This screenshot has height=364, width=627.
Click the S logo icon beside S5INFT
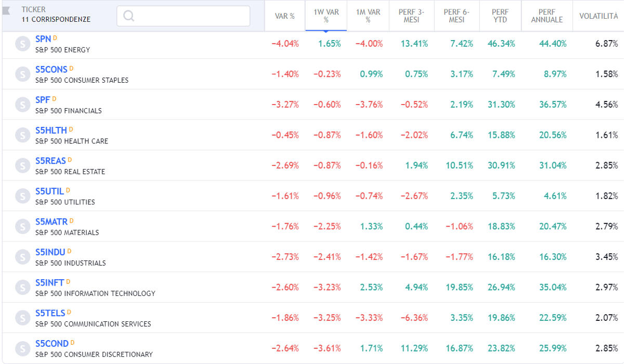(22, 288)
